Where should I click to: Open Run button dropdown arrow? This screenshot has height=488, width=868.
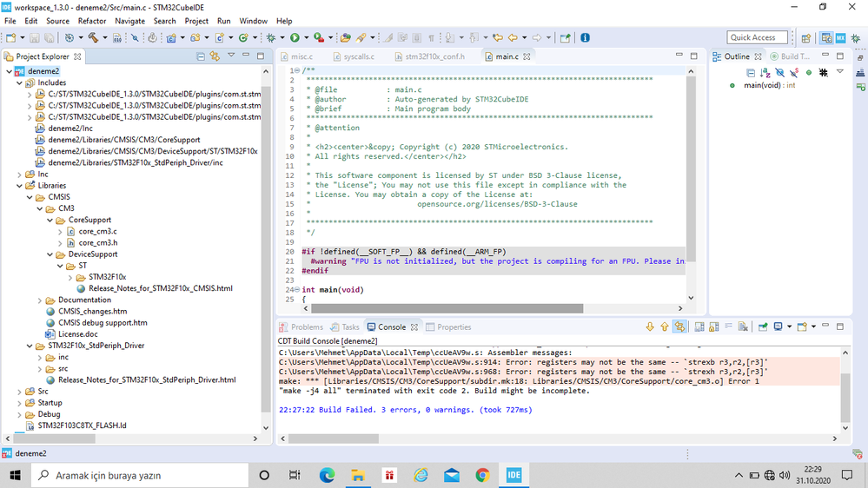click(x=306, y=37)
